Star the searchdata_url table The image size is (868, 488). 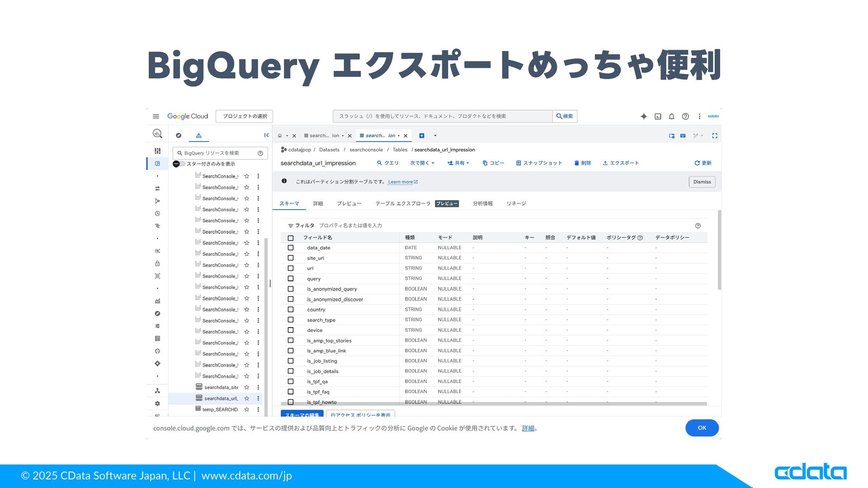(247, 399)
